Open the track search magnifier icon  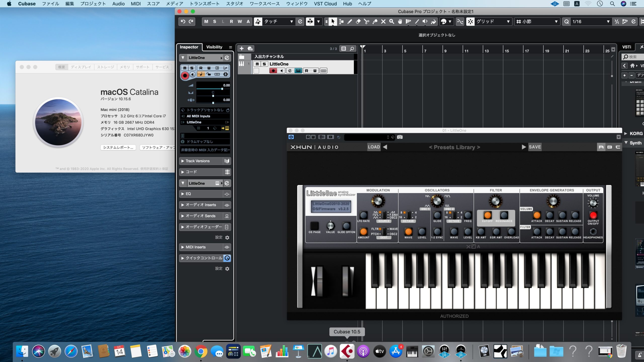(x=352, y=49)
